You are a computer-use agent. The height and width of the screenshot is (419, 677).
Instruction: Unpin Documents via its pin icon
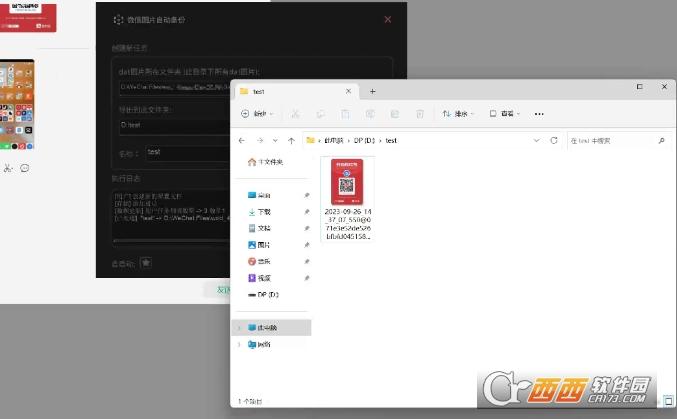pyautogui.click(x=307, y=228)
